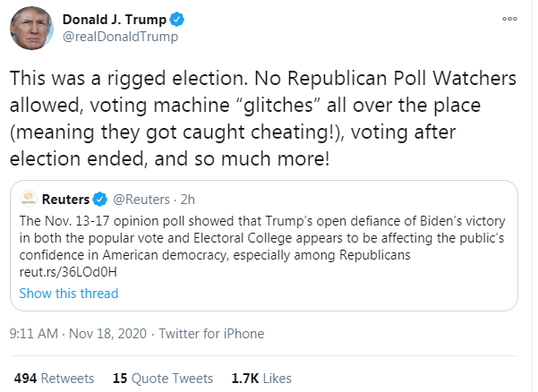Viewport: 538px width, 392px height.
Task: View the 1.7K Likes list
Action: pyautogui.click(x=261, y=379)
